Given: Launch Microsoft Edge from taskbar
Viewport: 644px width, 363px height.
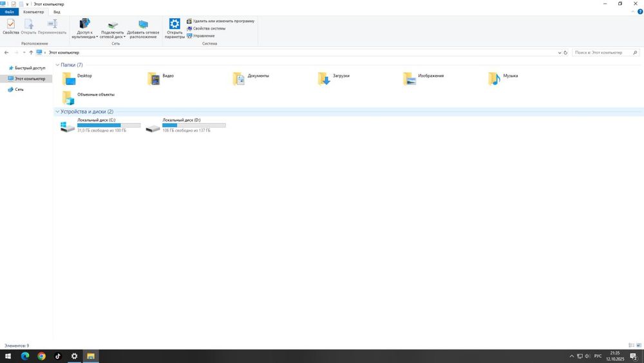Looking at the screenshot, I should click(25, 356).
